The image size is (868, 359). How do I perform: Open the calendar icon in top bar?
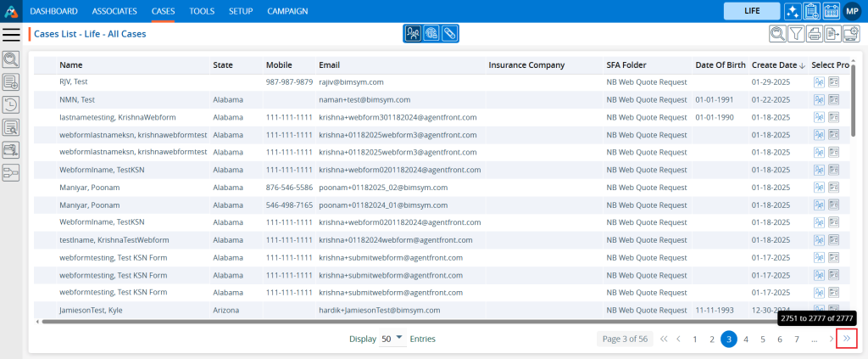point(831,11)
